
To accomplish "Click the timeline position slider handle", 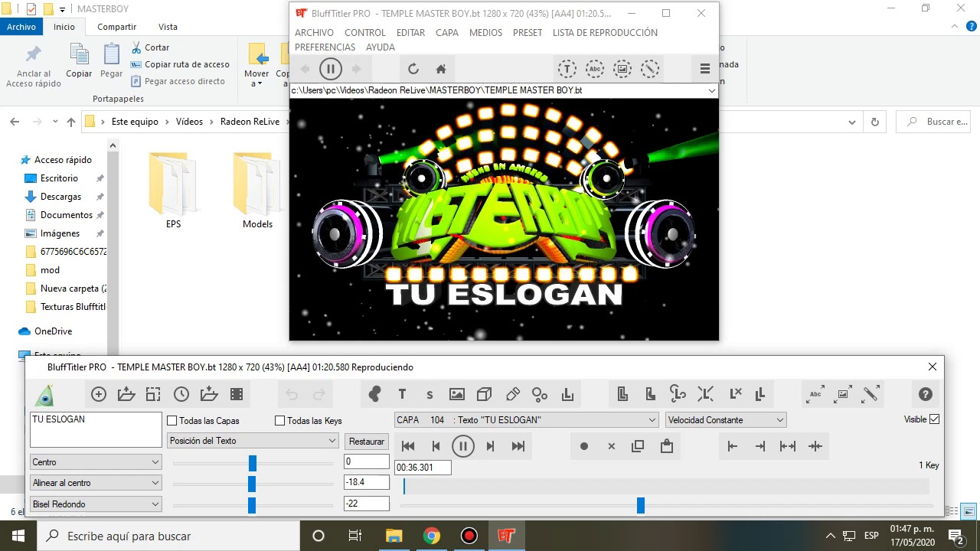I will [x=641, y=505].
